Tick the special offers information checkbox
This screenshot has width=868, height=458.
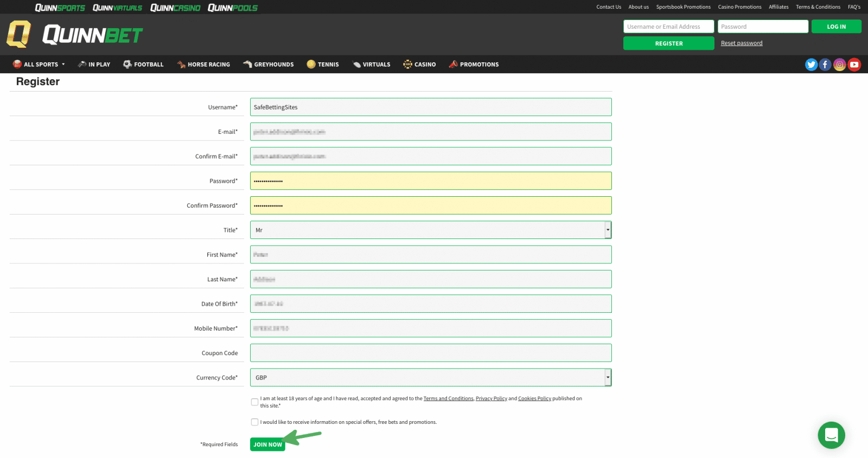tap(254, 422)
